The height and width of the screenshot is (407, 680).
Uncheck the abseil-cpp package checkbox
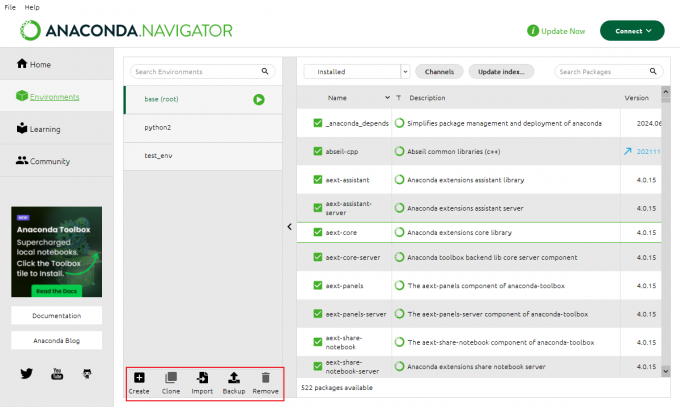pyautogui.click(x=318, y=151)
